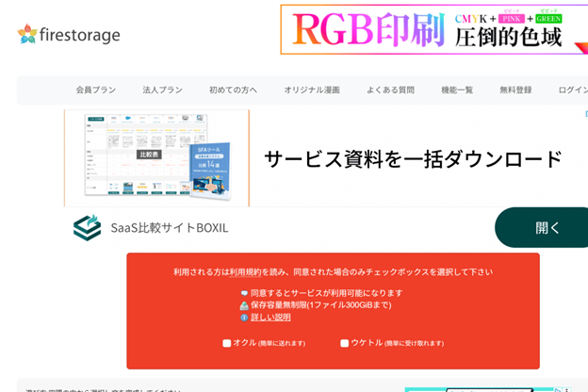Click the storage icon beside 保存容量無制限

(x=244, y=305)
